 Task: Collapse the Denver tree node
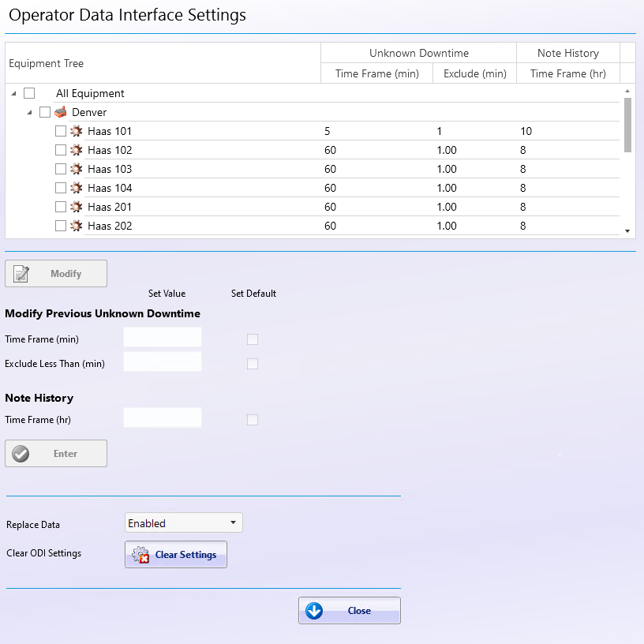pos(29,112)
